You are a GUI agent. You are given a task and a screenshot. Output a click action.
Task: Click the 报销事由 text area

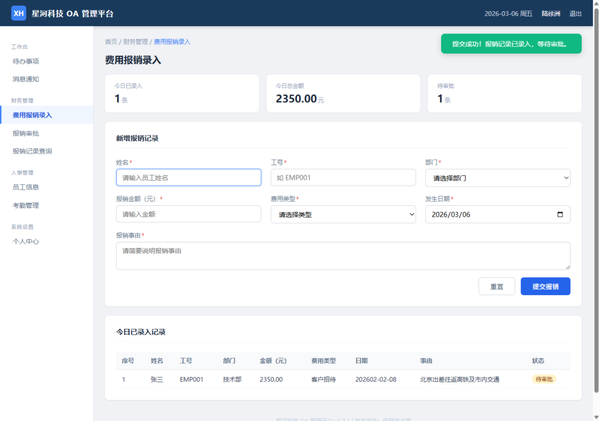pos(342,255)
